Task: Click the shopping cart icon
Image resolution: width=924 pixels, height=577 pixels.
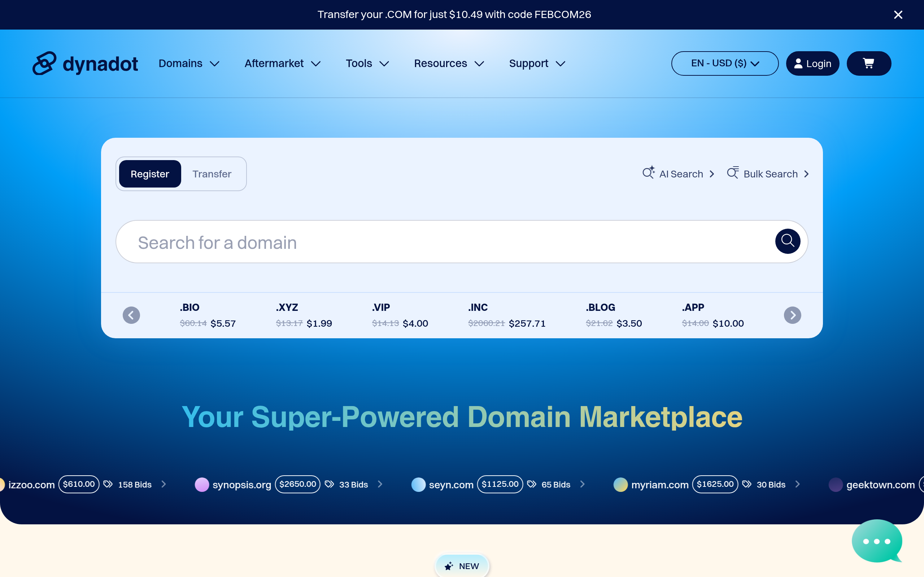Action: (869, 63)
